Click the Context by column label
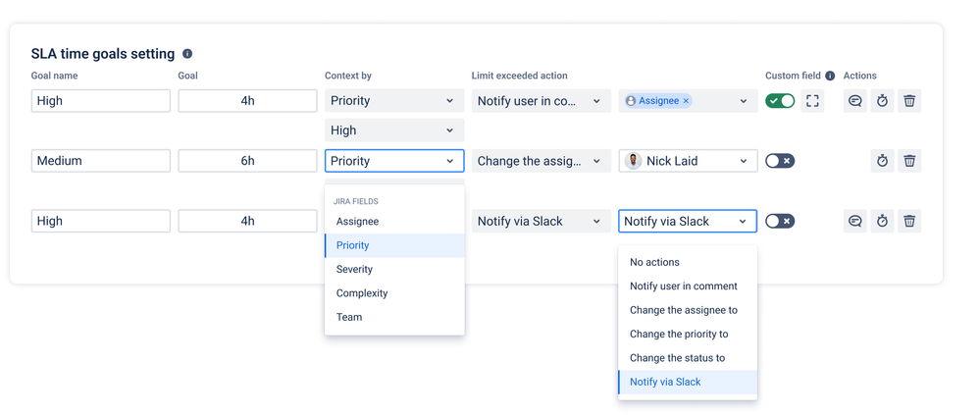980x415 pixels. click(x=348, y=76)
